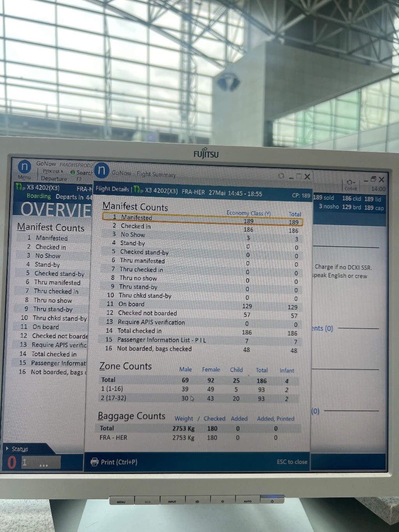Click the status input field with ellipsis
399x532 pixels.
[x=41, y=463]
